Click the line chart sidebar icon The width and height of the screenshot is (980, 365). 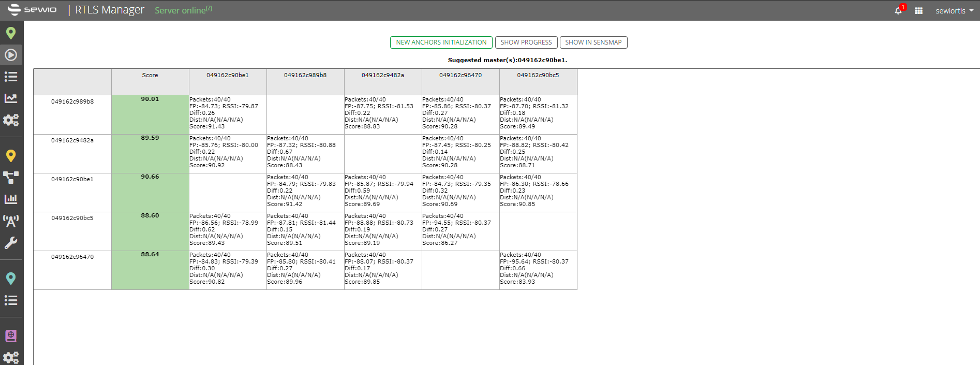(11, 98)
